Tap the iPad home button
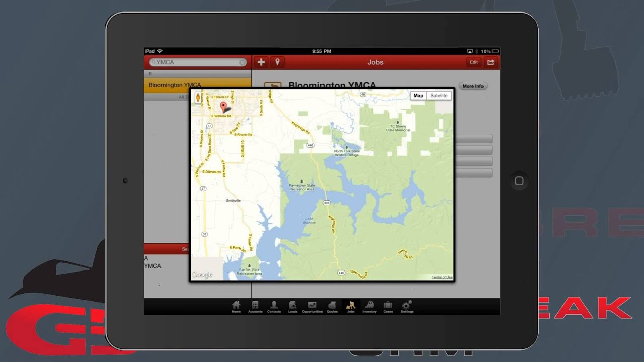The width and height of the screenshot is (644, 362). point(519,180)
